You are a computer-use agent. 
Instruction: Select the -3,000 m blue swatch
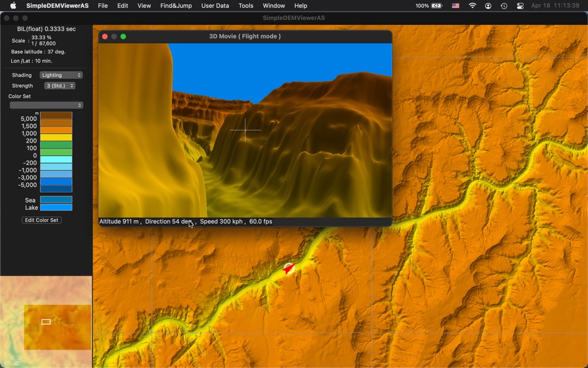(56, 174)
